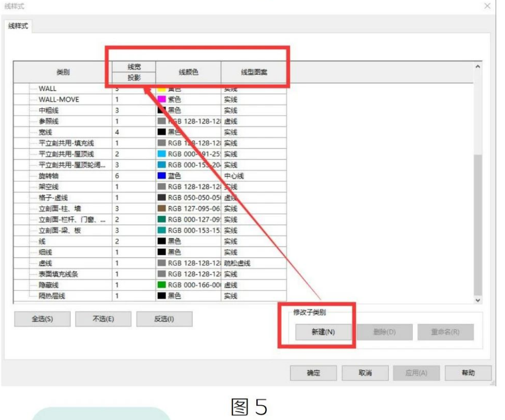Click the 疏松虚线 line pattern cell
505x420 pixels.
(254, 263)
